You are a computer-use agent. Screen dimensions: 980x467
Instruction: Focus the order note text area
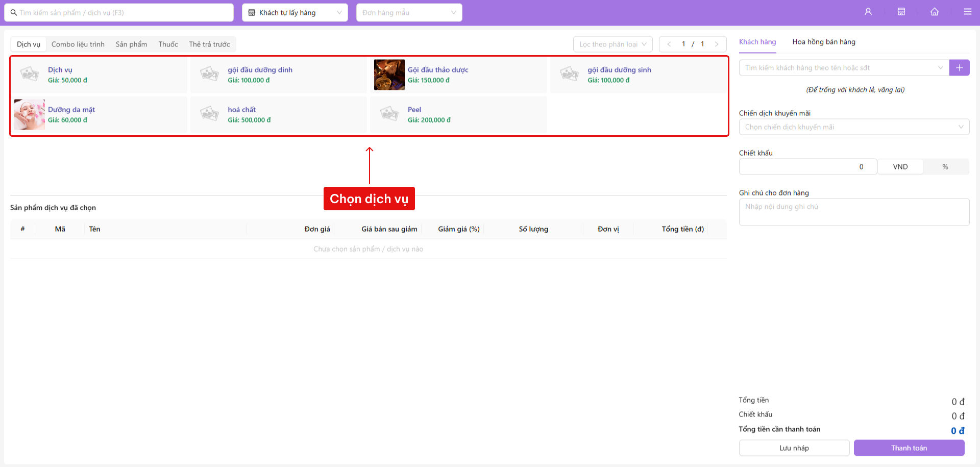click(854, 212)
